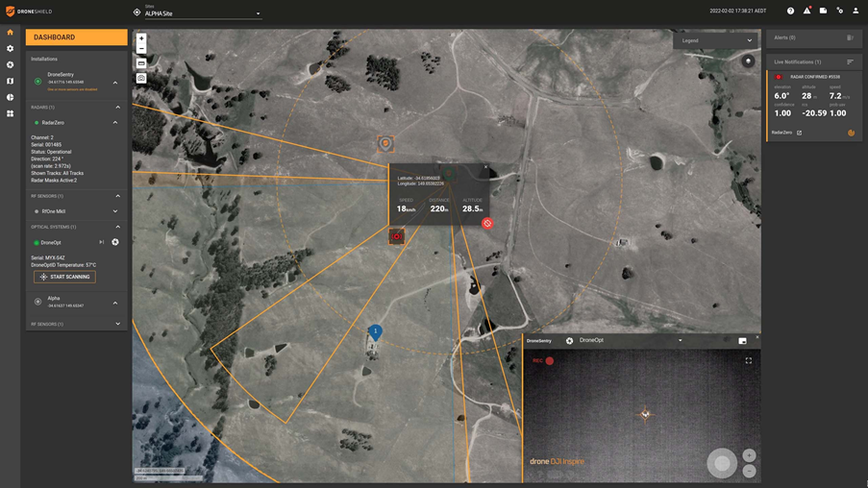Toggle REC recording button in video feed
Image resolution: width=868 pixels, height=488 pixels.
[543, 361]
